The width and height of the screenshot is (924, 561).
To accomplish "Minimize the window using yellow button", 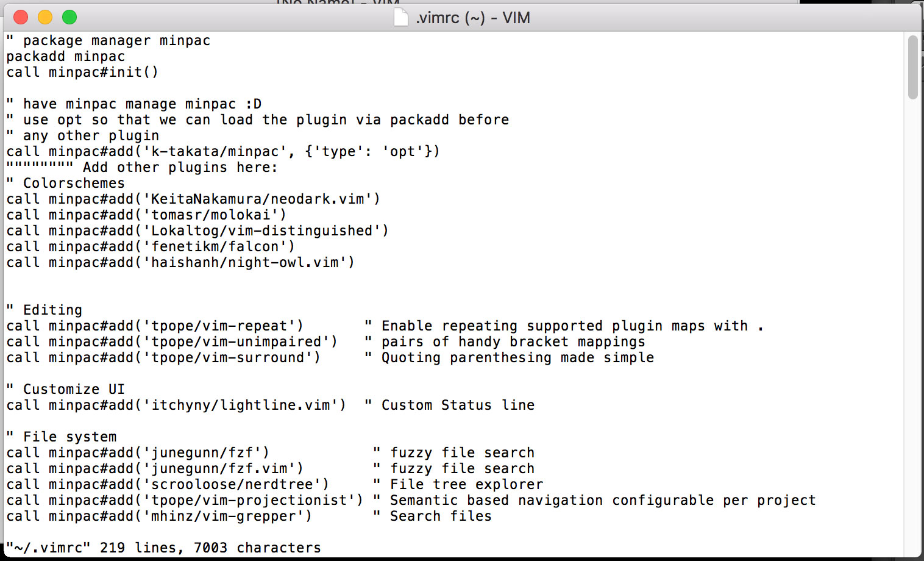I will point(45,18).
